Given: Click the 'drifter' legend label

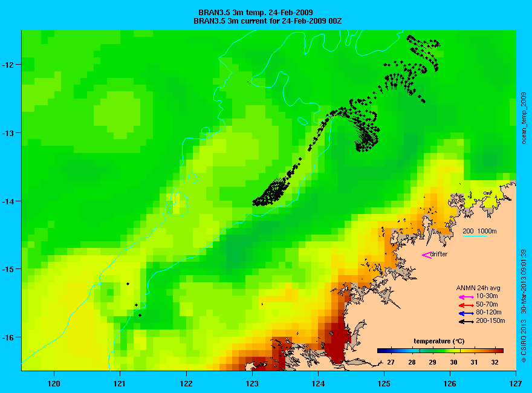Looking at the screenshot, I should 439,254.
